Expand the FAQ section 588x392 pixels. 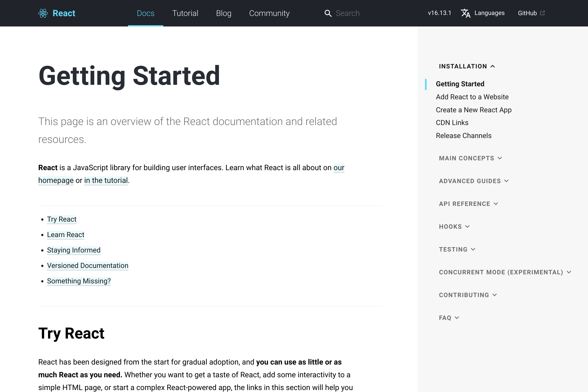pyautogui.click(x=458, y=317)
